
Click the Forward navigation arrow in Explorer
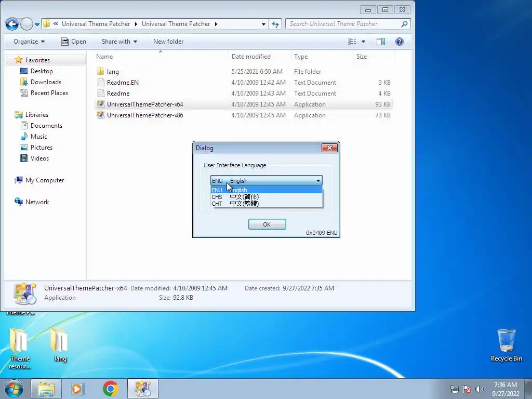[x=26, y=24]
